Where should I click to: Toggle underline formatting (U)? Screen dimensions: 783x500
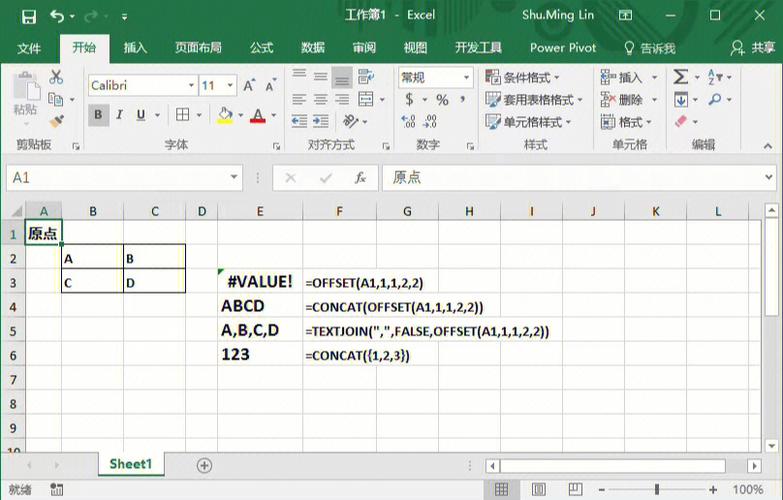[x=141, y=115]
